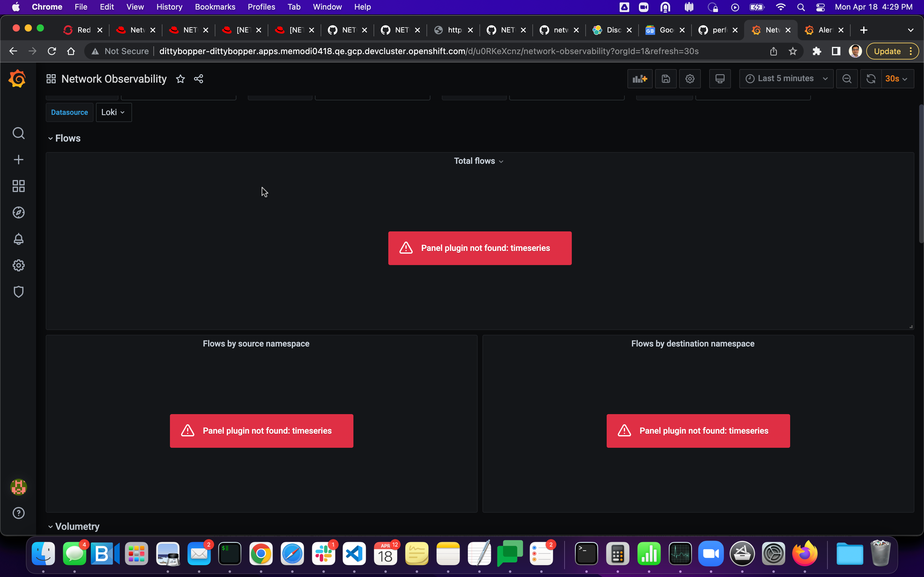Star the Network Observability dashboard

coord(180,79)
